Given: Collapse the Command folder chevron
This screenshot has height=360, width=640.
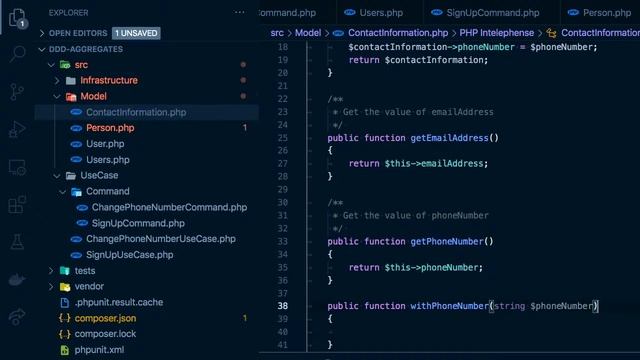Looking at the screenshot, I should (x=62, y=191).
